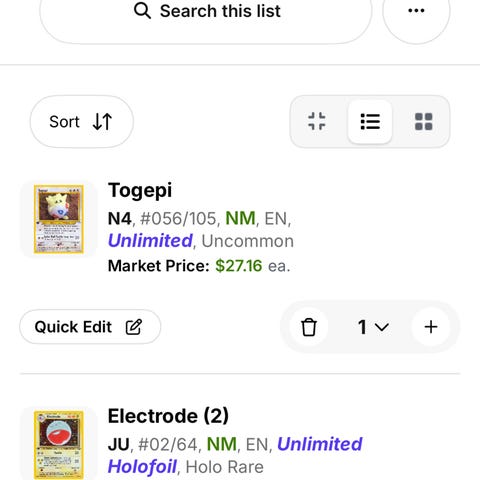Click the Togepi $27.16 market price
Image resolution: width=480 pixels, height=480 pixels.
[x=239, y=266]
